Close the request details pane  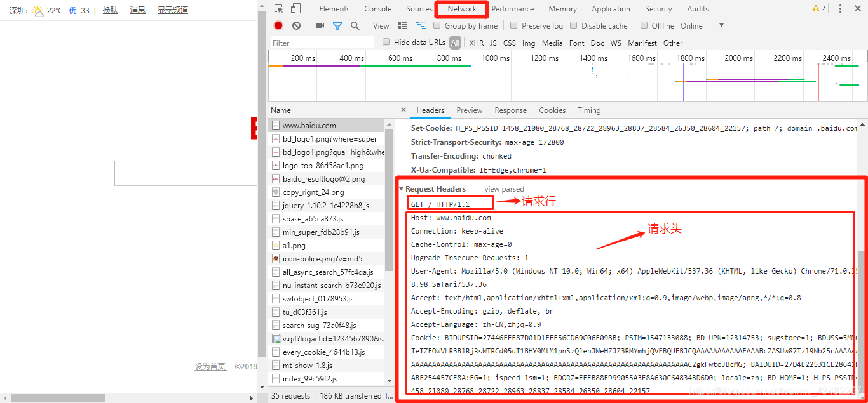403,110
